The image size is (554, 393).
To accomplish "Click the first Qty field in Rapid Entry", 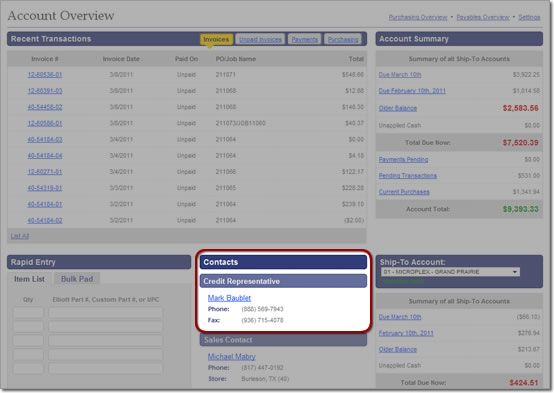I will pyautogui.click(x=28, y=313).
